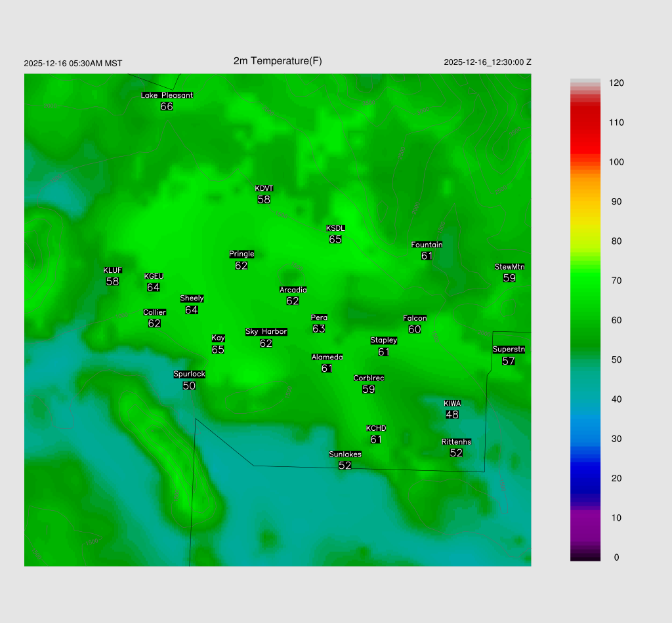Select the Rittenhs station label

coord(456,442)
